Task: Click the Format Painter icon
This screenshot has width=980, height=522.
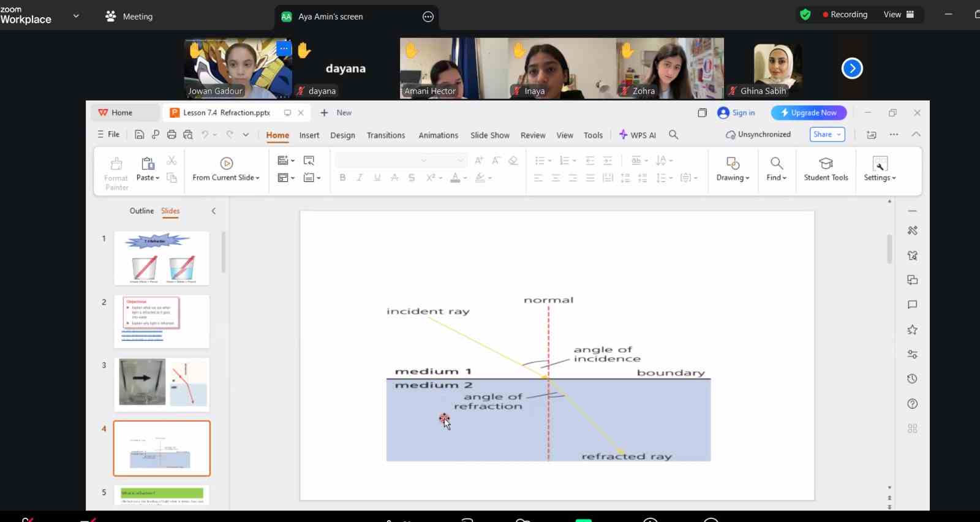Action: (116, 164)
